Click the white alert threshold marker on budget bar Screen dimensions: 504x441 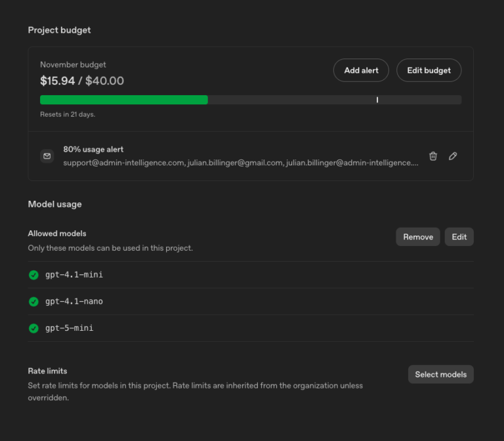click(x=377, y=100)
